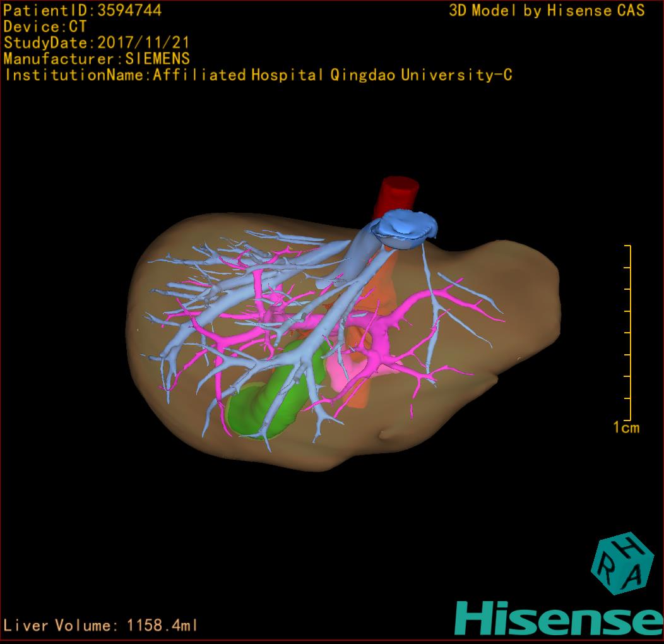
Task: Click the small notch on the liver's lower edge
Action: tap(384, 435)
